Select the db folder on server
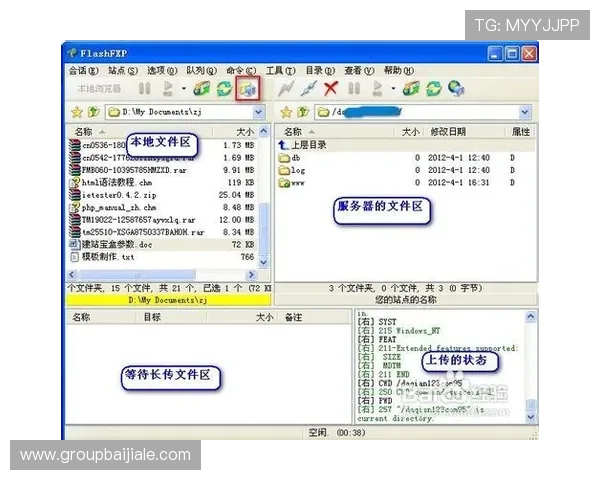Viewport: 600px width, 480px height. pyautogui.click(x=406, y=158)
